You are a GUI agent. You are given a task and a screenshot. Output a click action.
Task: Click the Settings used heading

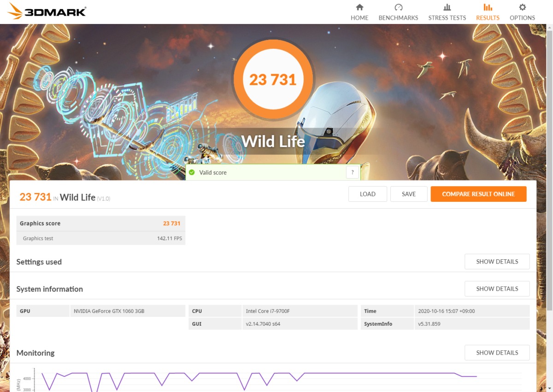[39, 262]
